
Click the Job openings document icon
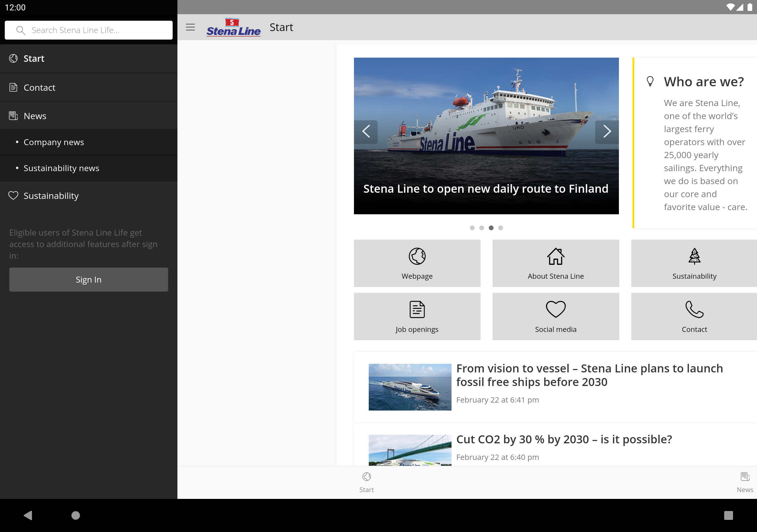(x=417, y=309)
